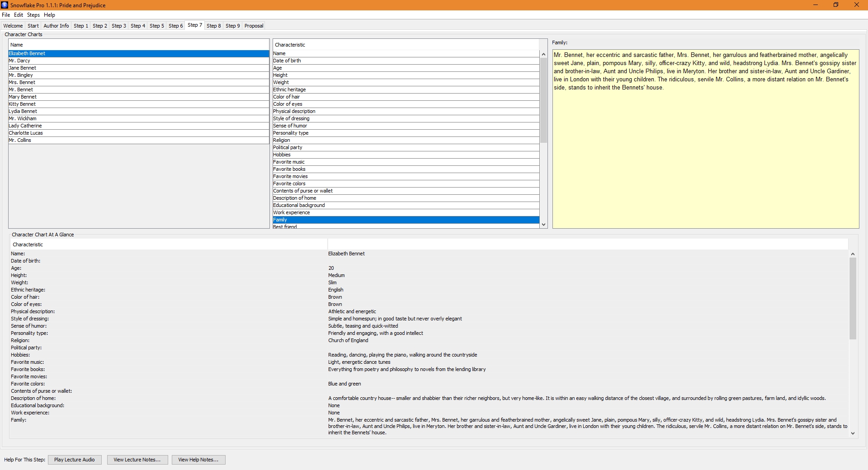The height and width of the screenshot is (470, 868).
Task: Select the Physical description characteristic
Action: pos(406,111)
